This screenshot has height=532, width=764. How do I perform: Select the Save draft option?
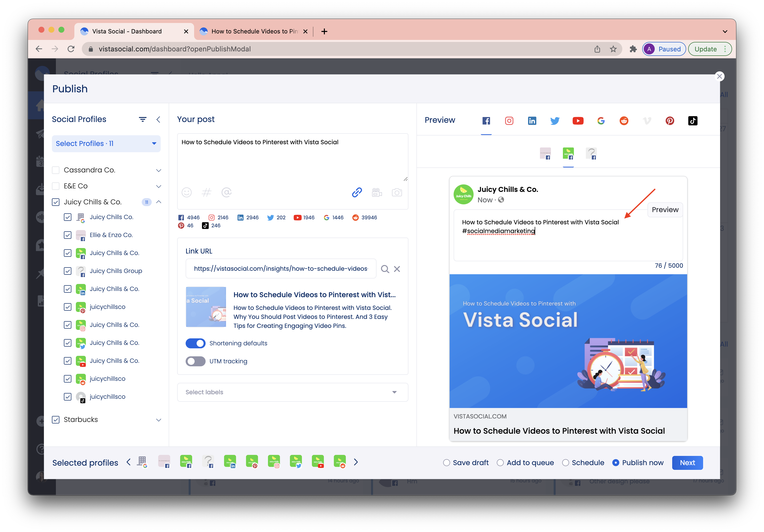(x=447, y=463)
